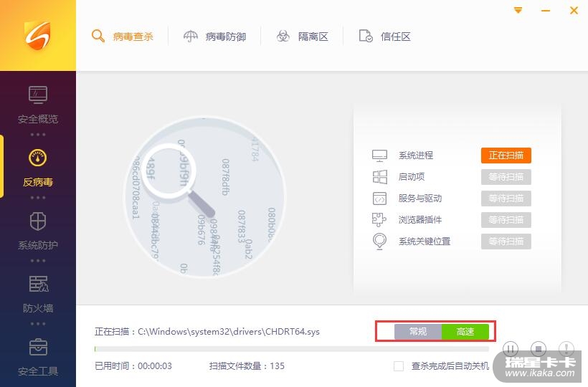
Task: Switch to the 病毒防御 tab
Action: 214,37
